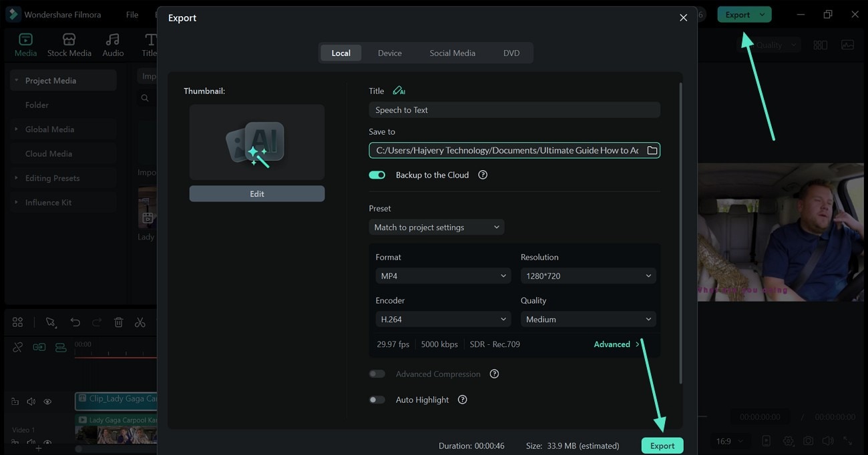
Task: Click the Edit thumbnail button
Action: pos(257,193)
